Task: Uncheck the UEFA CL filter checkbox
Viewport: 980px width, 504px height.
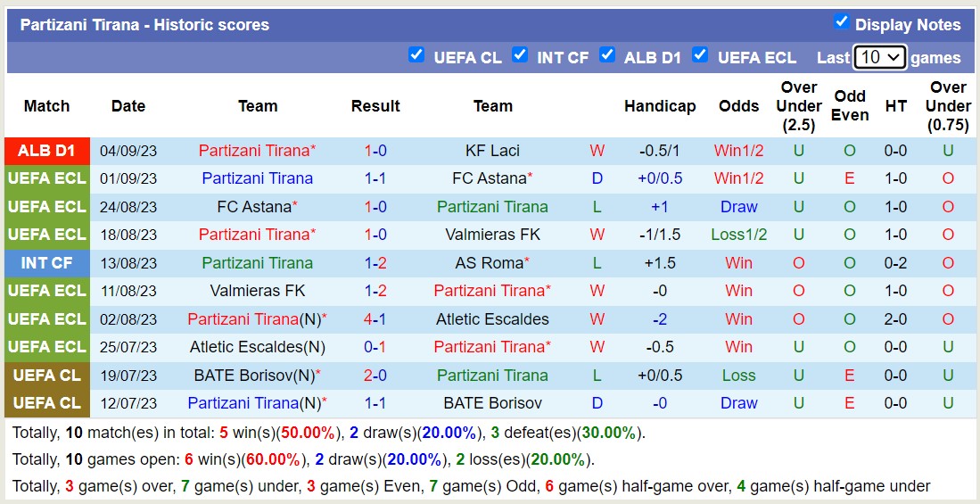Action: point(416,55)
